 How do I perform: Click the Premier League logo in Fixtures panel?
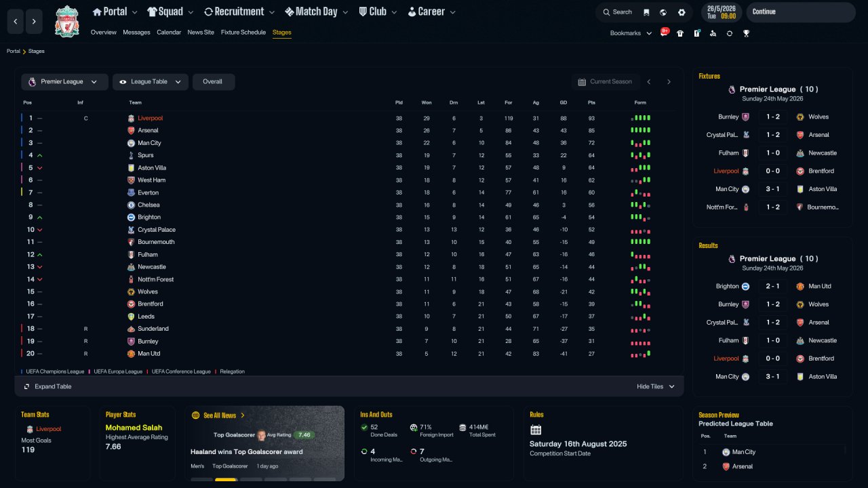[731, 89]
